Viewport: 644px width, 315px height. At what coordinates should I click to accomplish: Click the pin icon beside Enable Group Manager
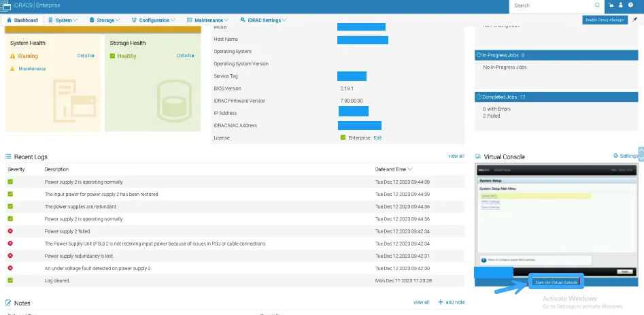[634, 20]
